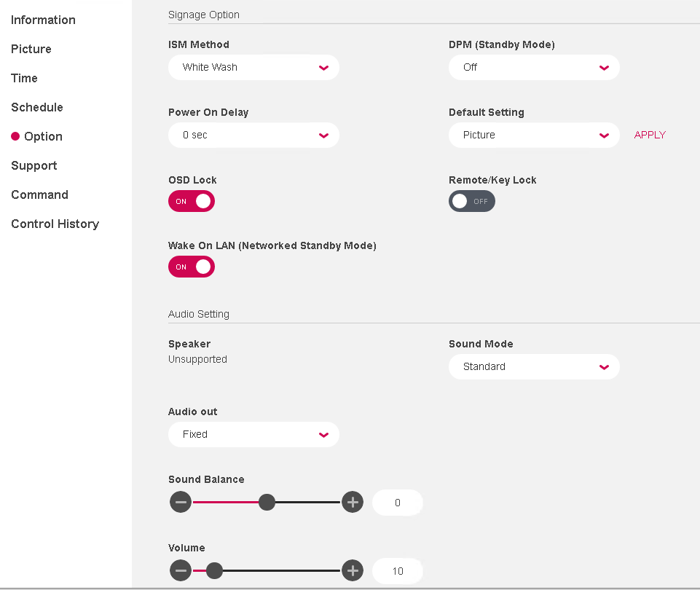Increase Volume using the plus icon

352,570
